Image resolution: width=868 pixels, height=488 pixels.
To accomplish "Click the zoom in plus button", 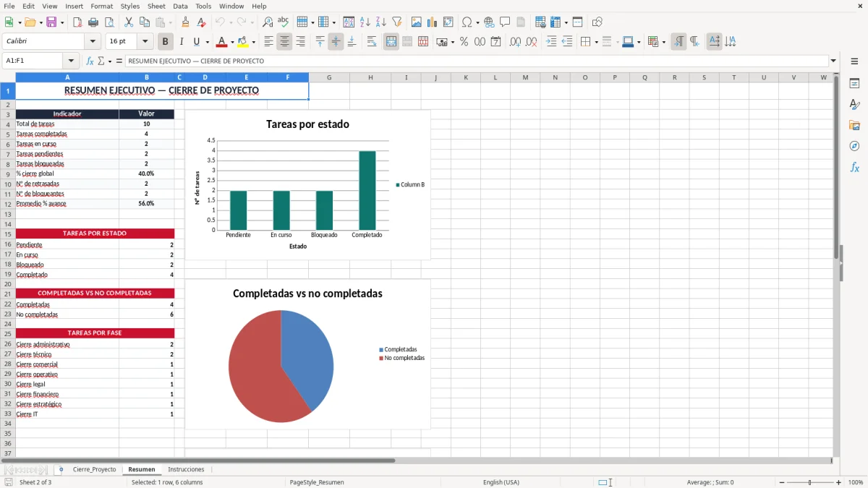I will pyautogui.click(x=838, y=482).
